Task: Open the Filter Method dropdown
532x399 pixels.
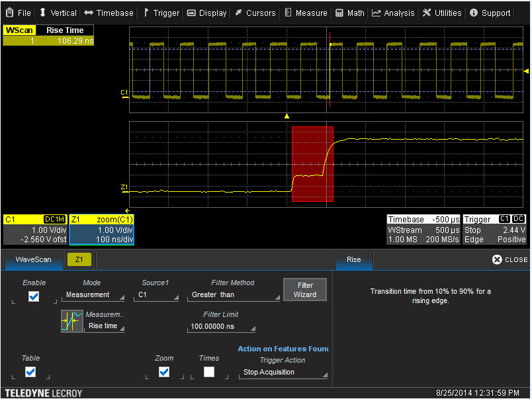Action: point(234,294)
